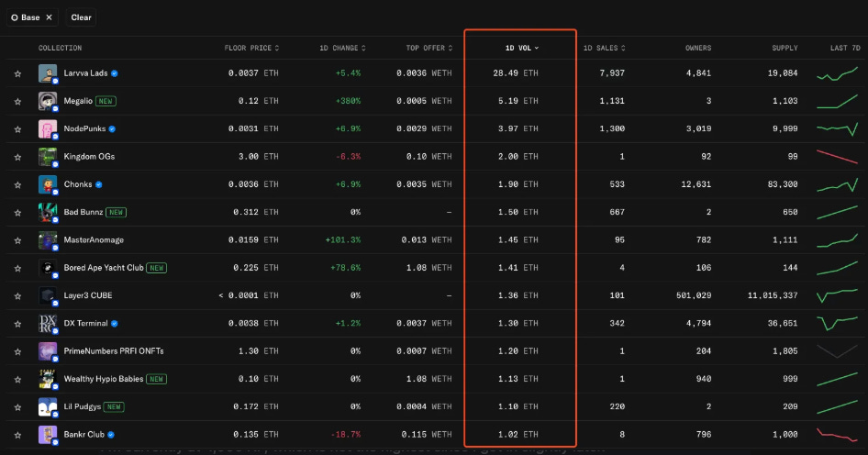Open the MasterAnomage collection name
Viewport: 868px width, 455px height.
pyautogui.click(x=94, y=239)
